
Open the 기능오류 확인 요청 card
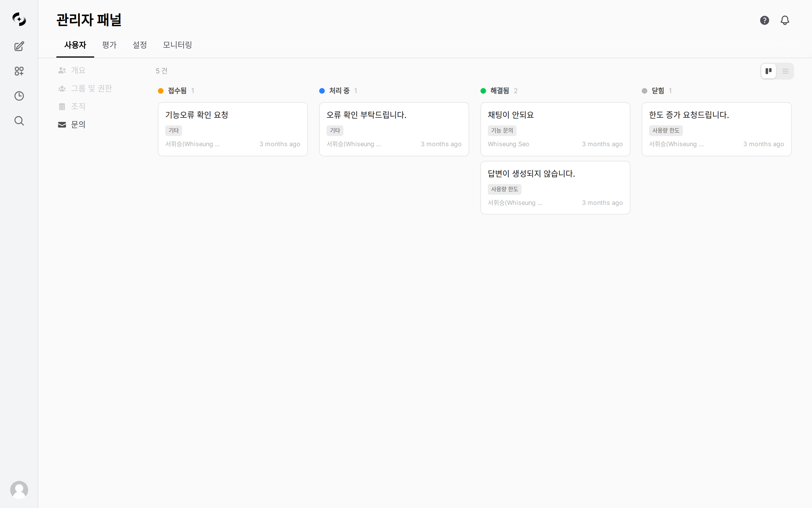233,129
